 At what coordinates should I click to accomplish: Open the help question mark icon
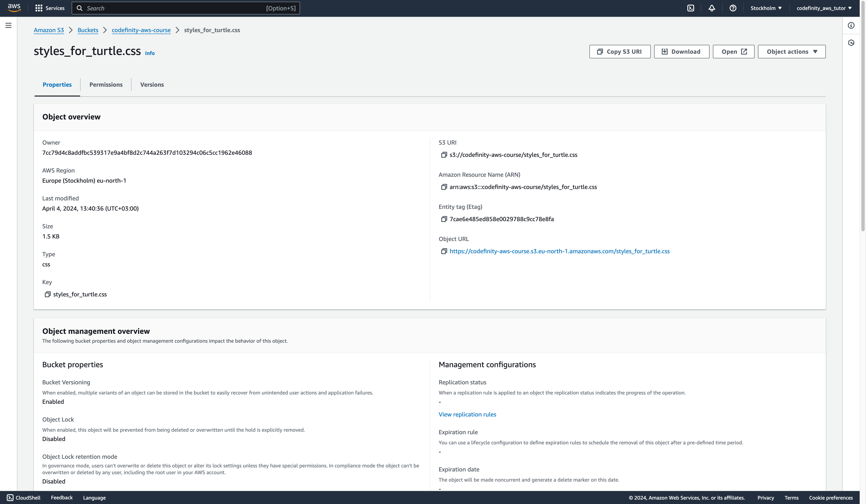click(x=733, y=8)
